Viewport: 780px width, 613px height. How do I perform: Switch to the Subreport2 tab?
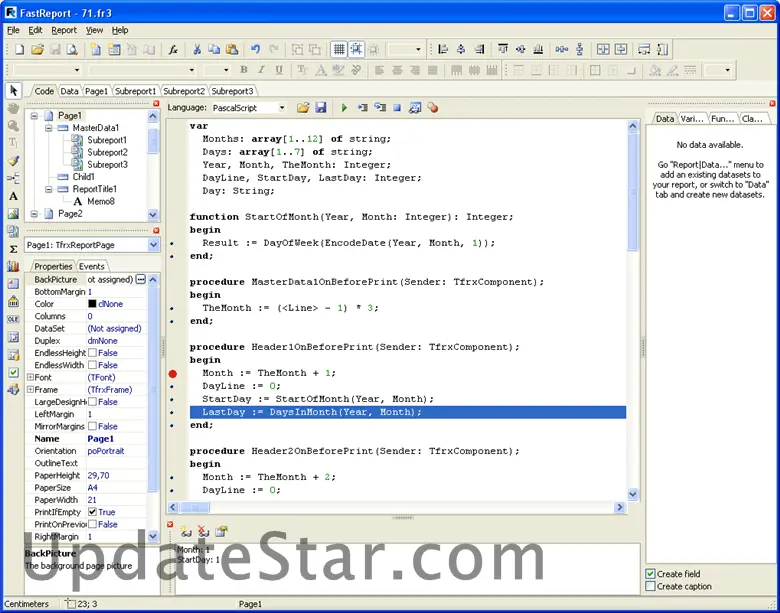point(184,91)
